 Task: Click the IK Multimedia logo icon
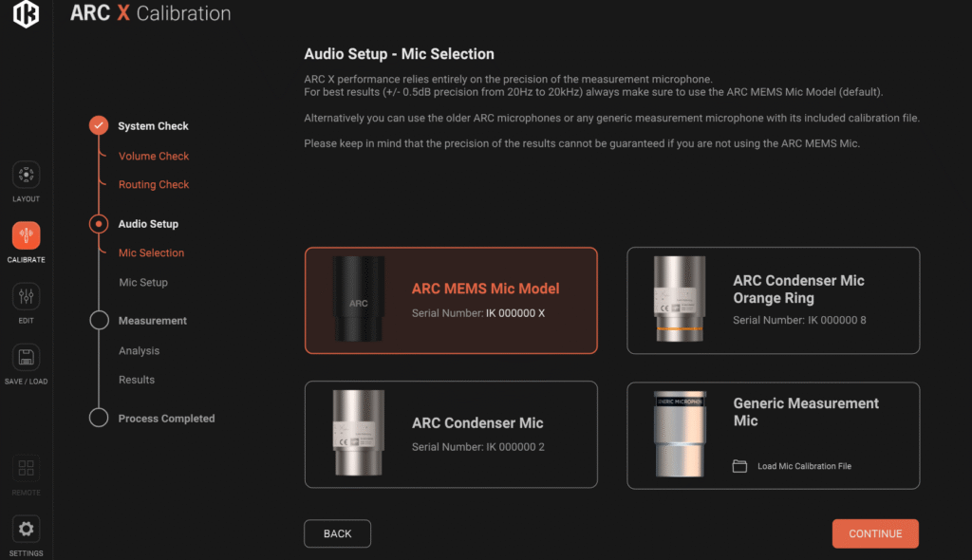pos(26,13)
